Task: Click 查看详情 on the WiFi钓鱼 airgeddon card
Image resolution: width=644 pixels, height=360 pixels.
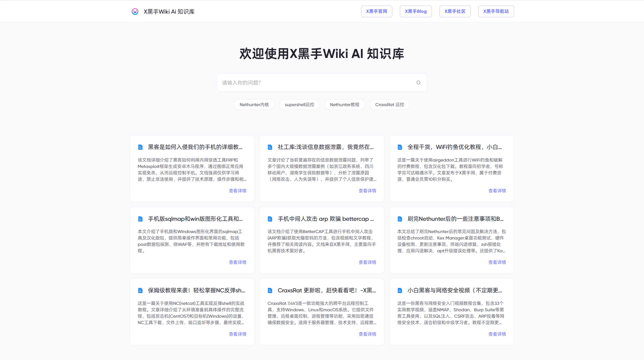Action: click(x=497, y=191)
